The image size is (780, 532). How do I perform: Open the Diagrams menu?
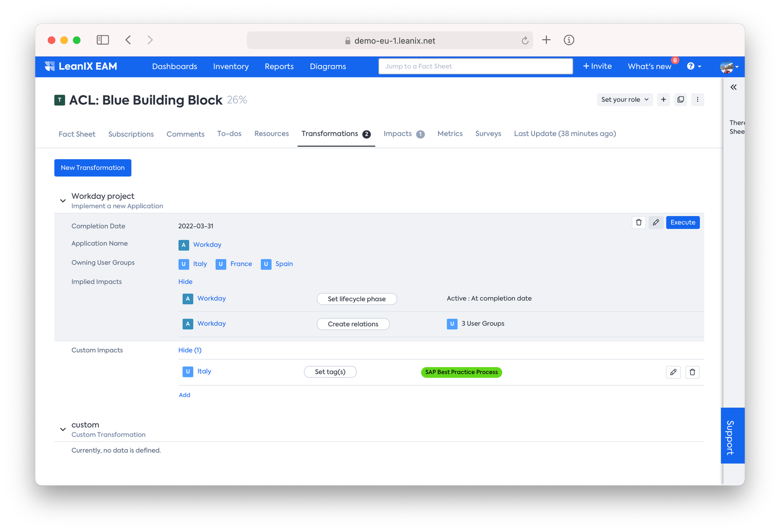click(x=328, y=67)
